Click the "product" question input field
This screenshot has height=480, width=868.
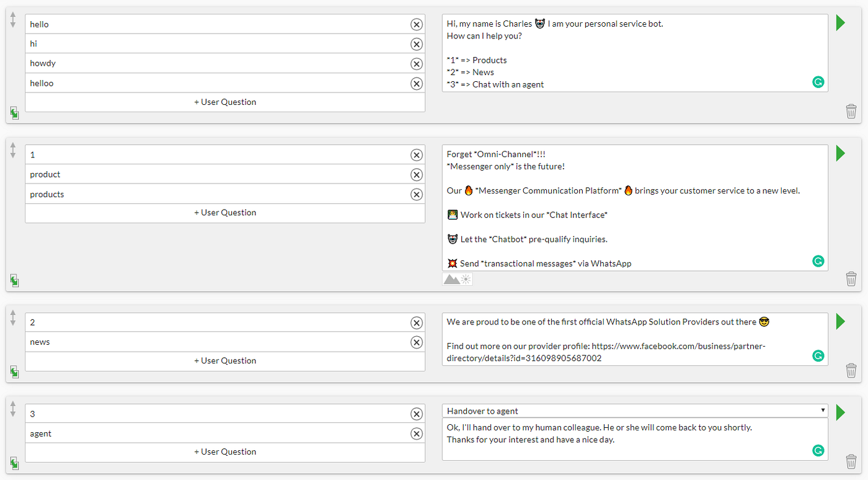tap(217, 174)
